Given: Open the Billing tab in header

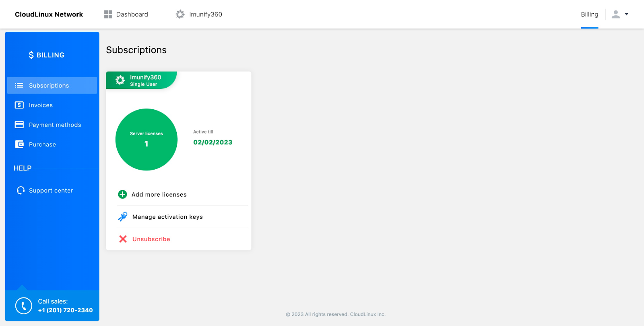Looking at the screenshot, I should (x=589, y=14).
